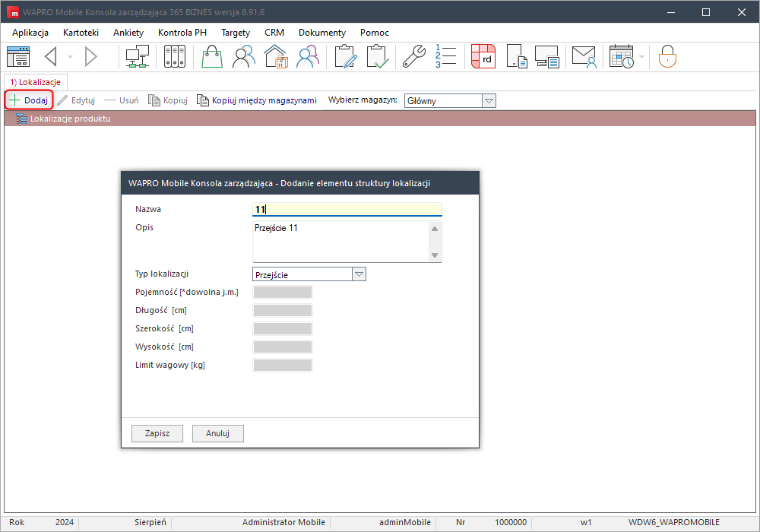This screenshot has width=760, height=532.
Task: Click the network computers icon in toolbar
Action: (x=138, y=57)
